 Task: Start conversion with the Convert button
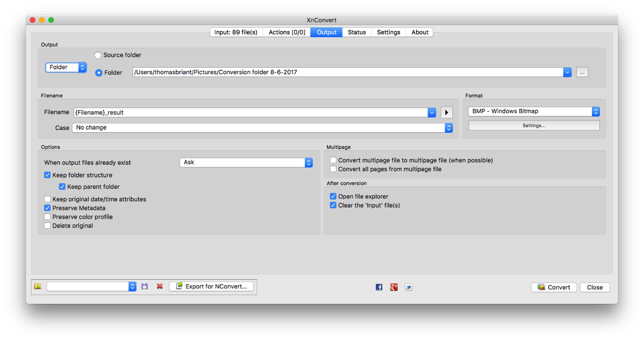tap(554, 287)
